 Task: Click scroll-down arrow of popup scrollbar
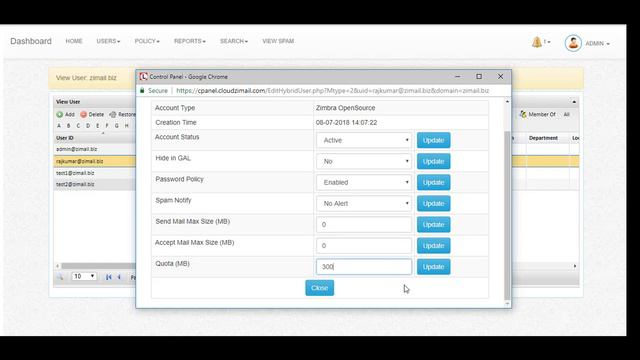coord(507,303)
